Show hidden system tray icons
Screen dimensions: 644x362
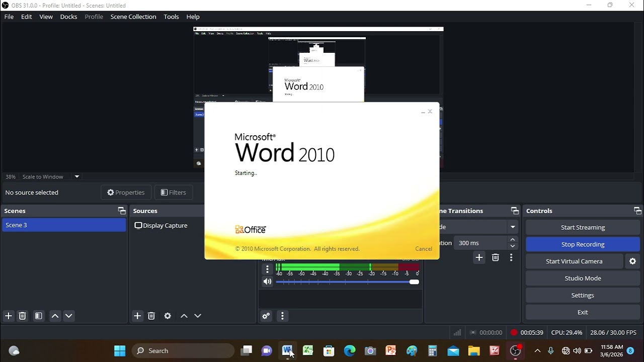537,351
